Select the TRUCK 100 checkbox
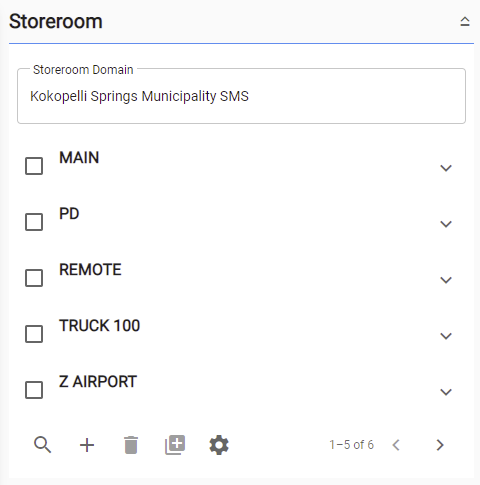This screenshot has height=485, width=480. (x=34, y=334)
